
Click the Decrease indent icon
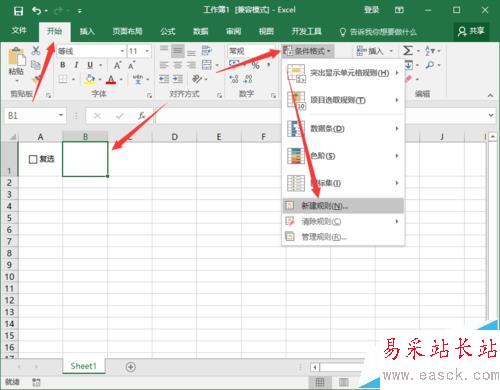164,79
